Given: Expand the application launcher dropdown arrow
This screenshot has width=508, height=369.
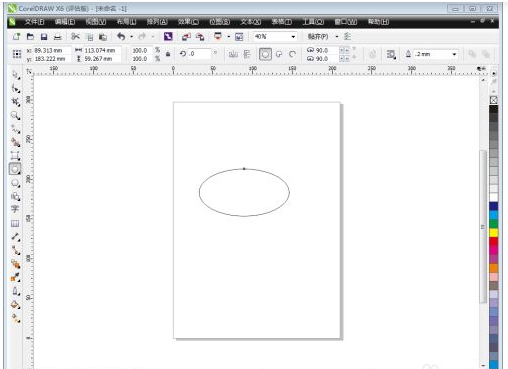Looking at the screenshot, I should (x=229, y=37).
